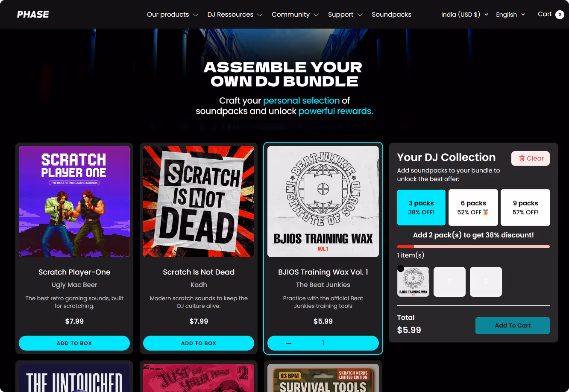Screen dimensions: 569x392
Task: Click the Your DJ Collection heading
Action: point(446,157)
